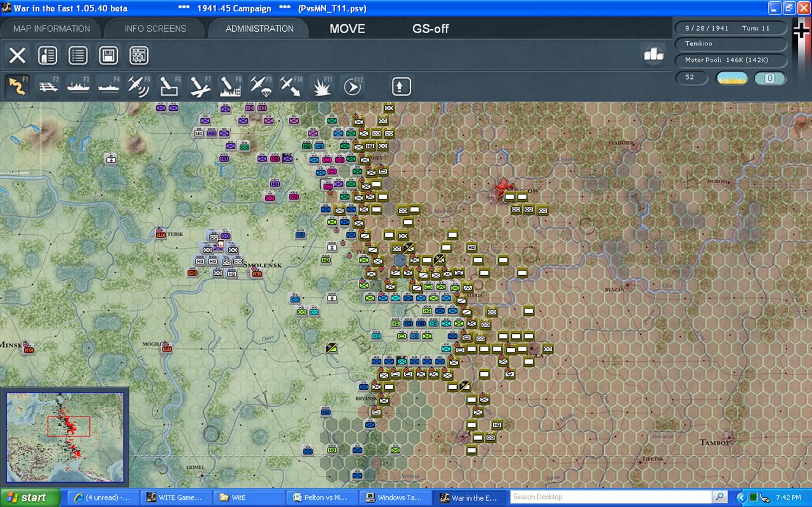Open the person-with-list preferences icon

(48, 55)
